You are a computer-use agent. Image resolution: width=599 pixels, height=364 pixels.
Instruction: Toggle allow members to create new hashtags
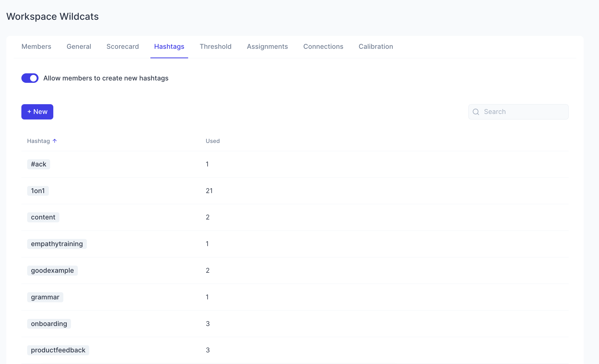click(x=30, y=78)
